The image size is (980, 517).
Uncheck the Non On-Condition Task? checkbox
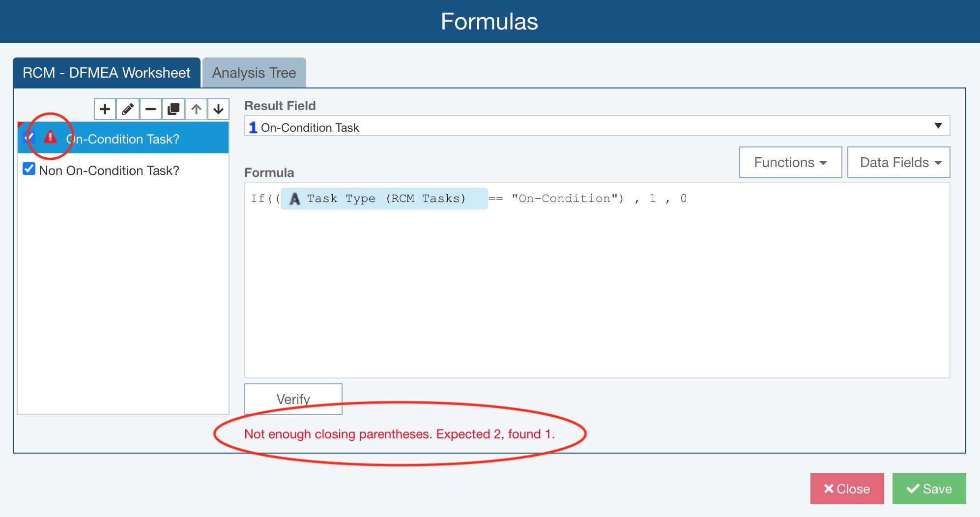(x=29, y=170)
